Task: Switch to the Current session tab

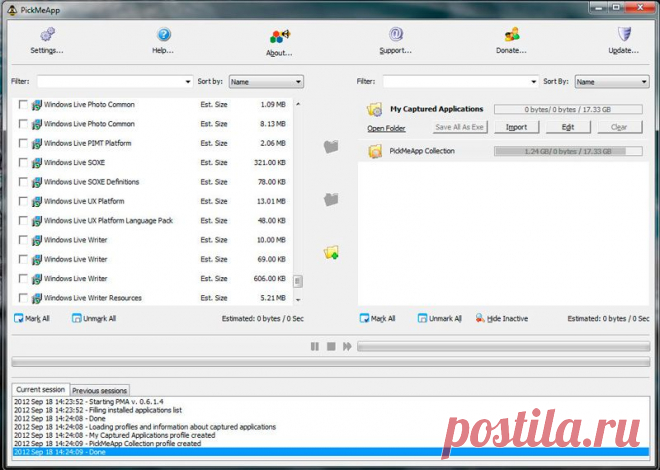Action: click(x=40, y=390)
